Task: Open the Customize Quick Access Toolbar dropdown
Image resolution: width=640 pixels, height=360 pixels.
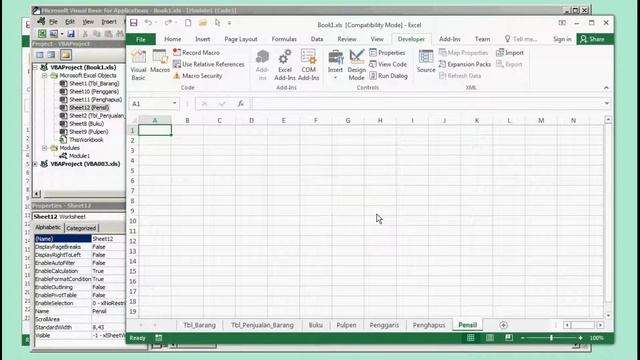Action: (229, 23)
